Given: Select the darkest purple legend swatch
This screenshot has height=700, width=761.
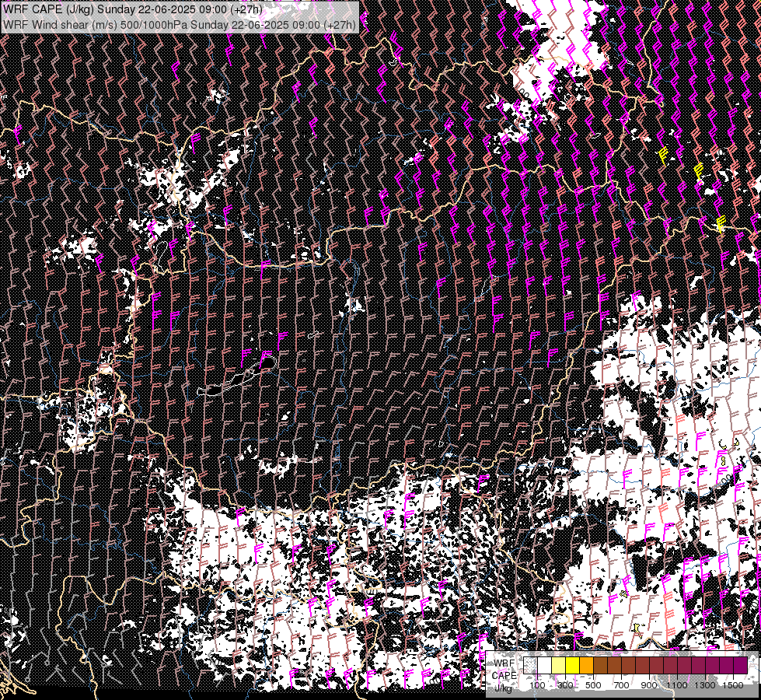Looking at the screenshot, I should [x=741, y=665].
